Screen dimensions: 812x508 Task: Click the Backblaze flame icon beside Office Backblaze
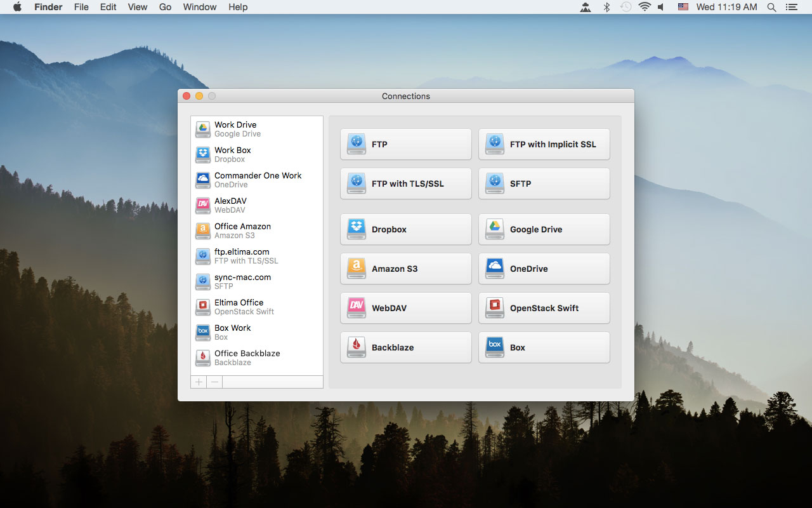click(203, 358)
